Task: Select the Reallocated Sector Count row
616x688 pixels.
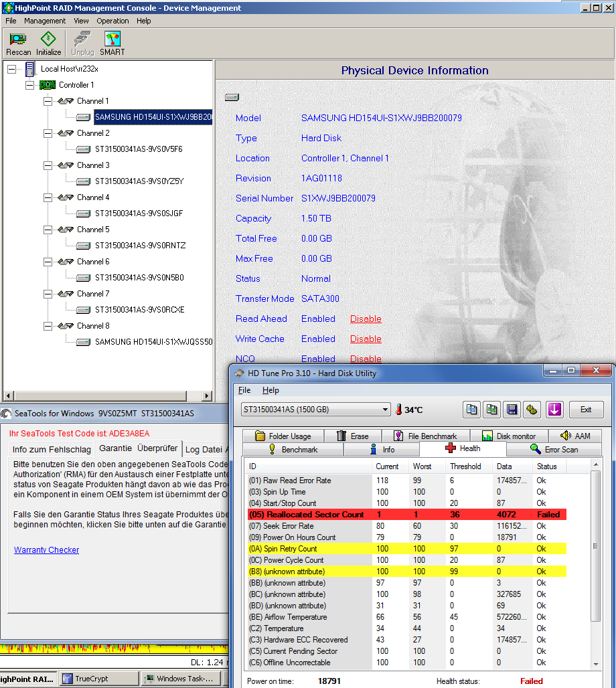Action: click(406, 514)
